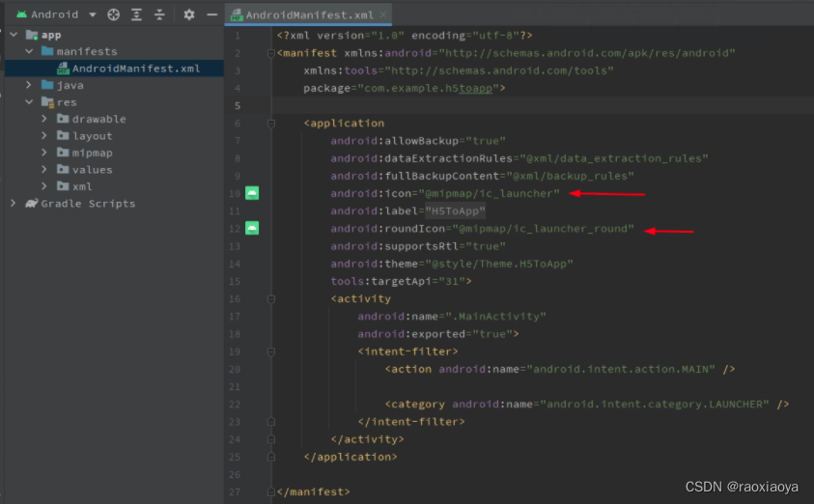Close the AndroidManifest.xml tab
The image size is (814, 504).
point(383,14)
